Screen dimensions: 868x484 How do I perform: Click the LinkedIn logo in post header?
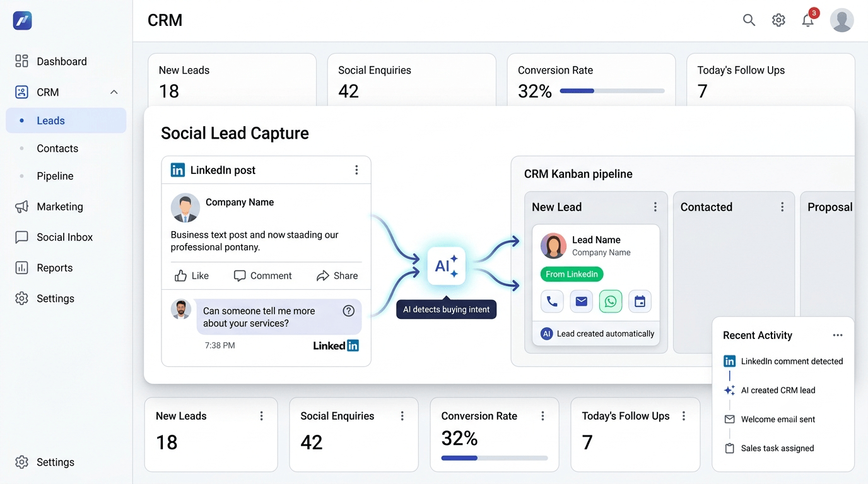[x=178, y=170]
